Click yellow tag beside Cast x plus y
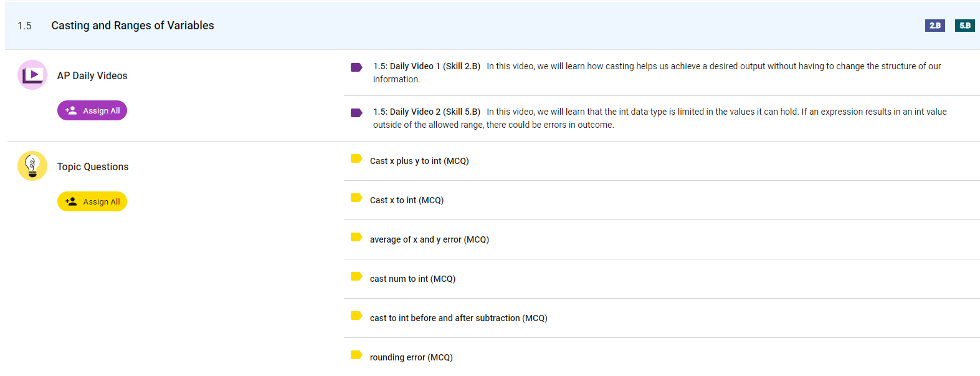Viewport: 980px width, 376px height. click(x=356, y=159)
